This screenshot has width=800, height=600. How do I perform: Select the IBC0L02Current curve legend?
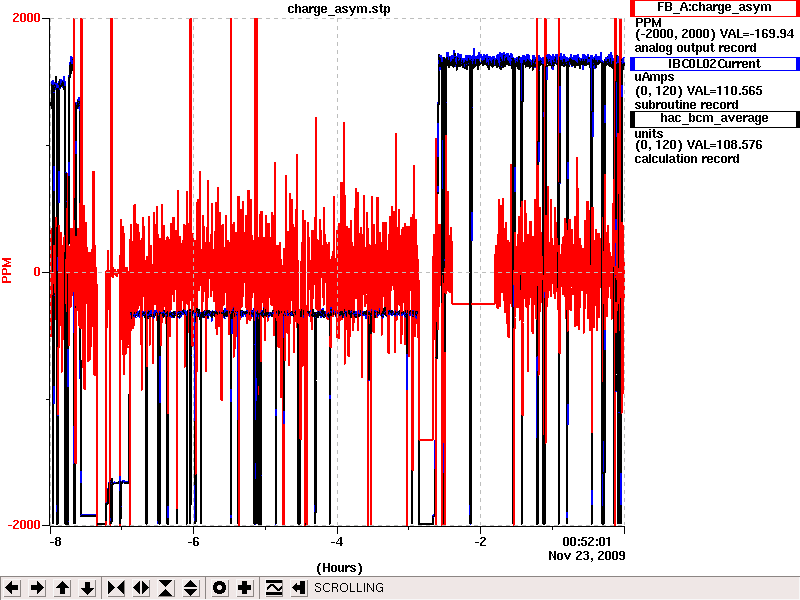714,64
